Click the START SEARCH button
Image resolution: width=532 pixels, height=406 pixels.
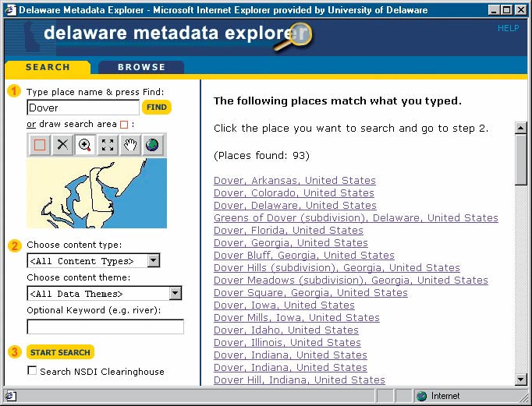(x=60, y=352)
